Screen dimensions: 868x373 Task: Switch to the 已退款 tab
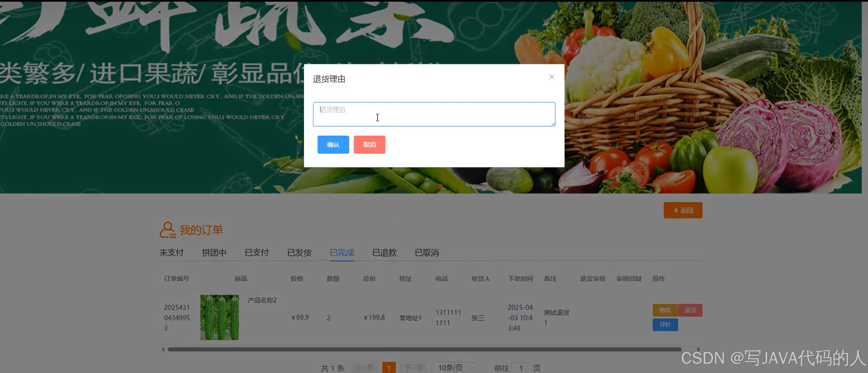click(384, 252)
